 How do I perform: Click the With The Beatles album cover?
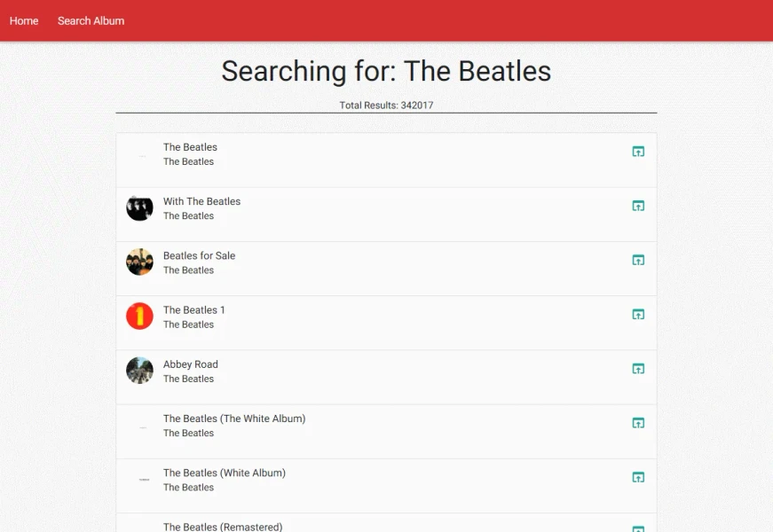click(x=139, y=207)
